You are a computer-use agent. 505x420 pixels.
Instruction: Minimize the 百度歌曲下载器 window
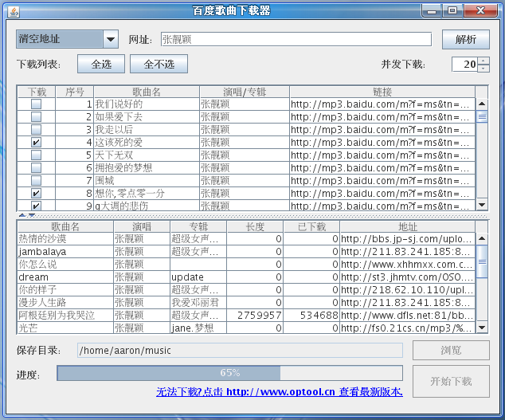(x=432, y=11)
